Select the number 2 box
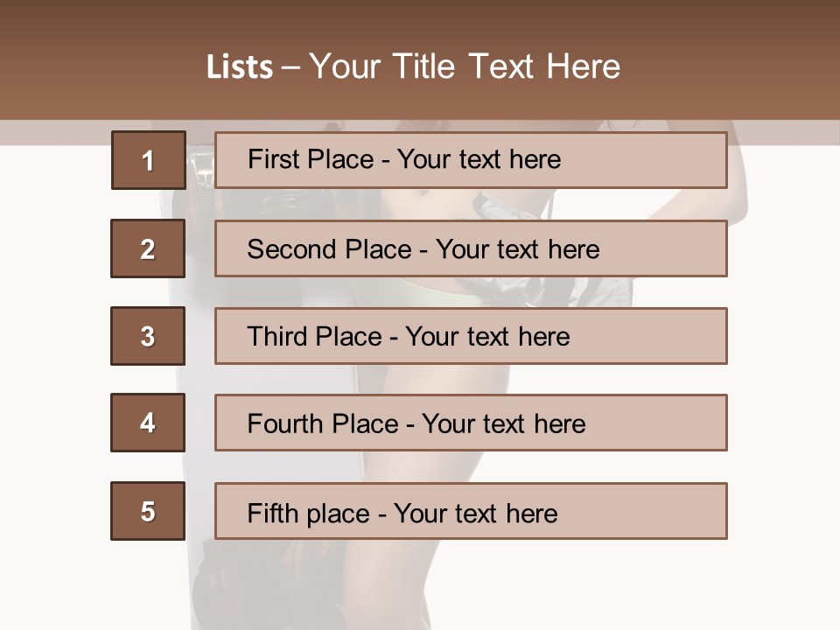Screen dimensions: 840x630 pyautogui.click(x=148, y=248)
